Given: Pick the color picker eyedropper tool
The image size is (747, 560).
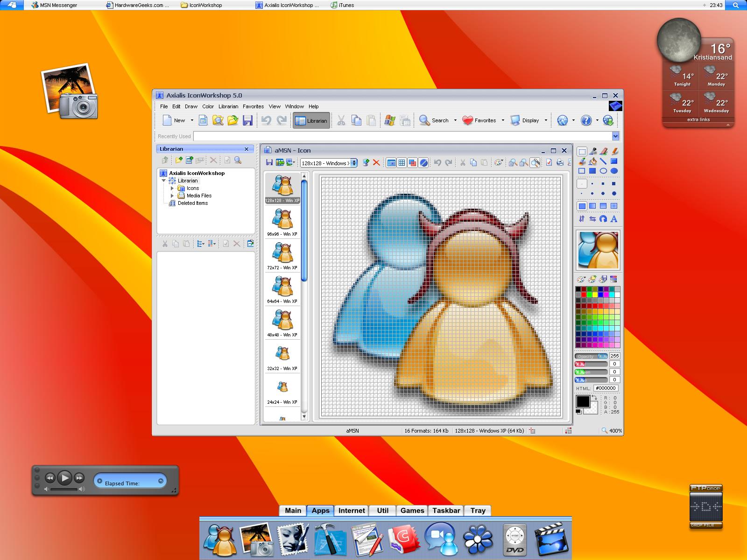Looking at the screenshot, I should coord(593,151).
